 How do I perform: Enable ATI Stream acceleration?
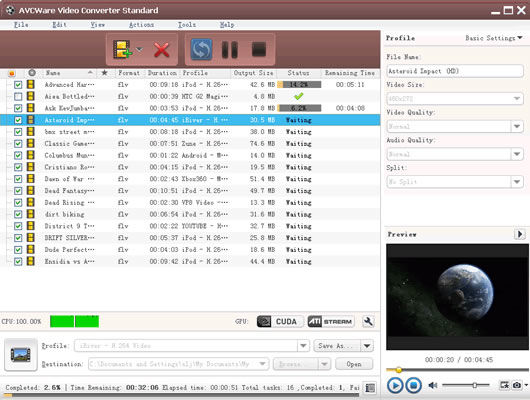click(331, 321)
